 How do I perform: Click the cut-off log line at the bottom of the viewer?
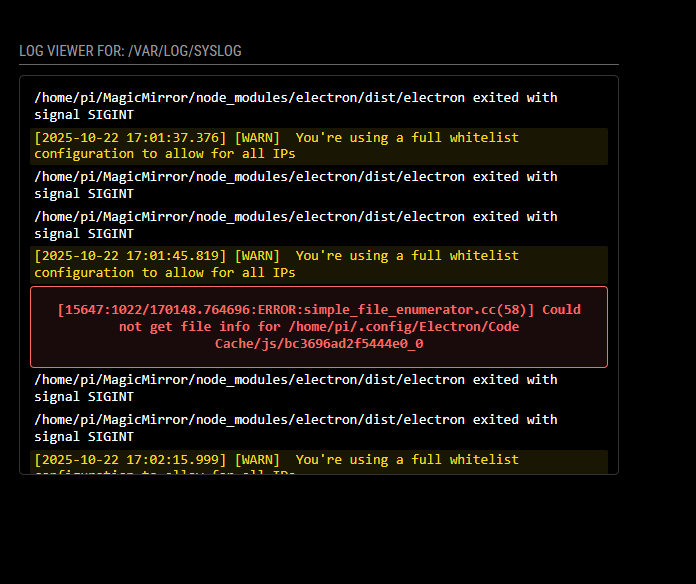click(x=164, y=472)
